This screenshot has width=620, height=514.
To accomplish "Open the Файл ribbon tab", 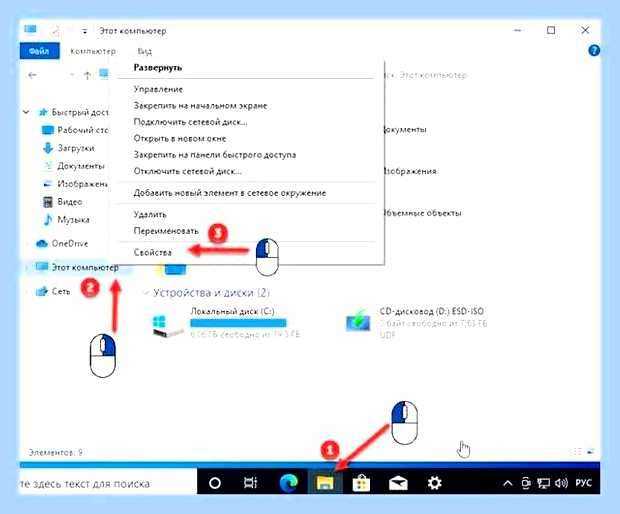I will point(39,51).
